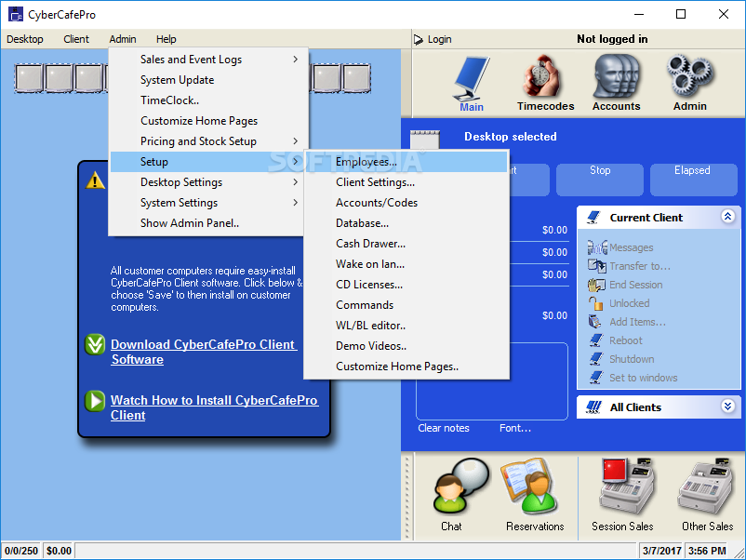
Task: Expand Pricing and Stock Setup submenu
Action: [x=208, y=141]
